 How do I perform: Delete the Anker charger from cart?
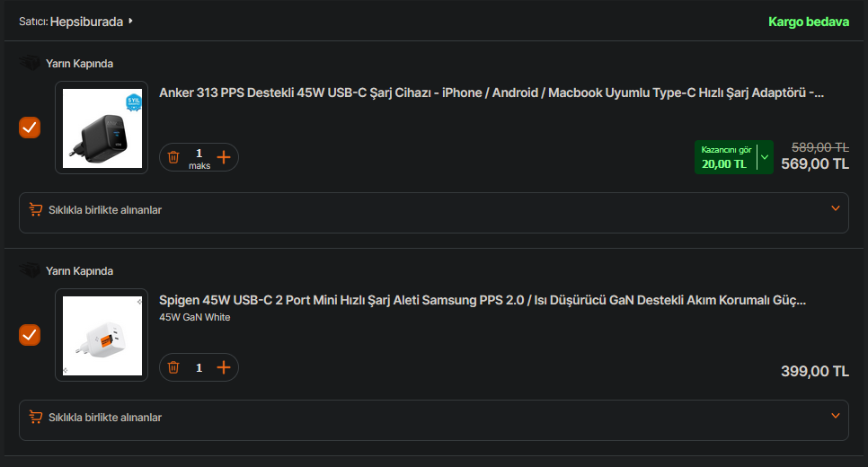point(174,157)
